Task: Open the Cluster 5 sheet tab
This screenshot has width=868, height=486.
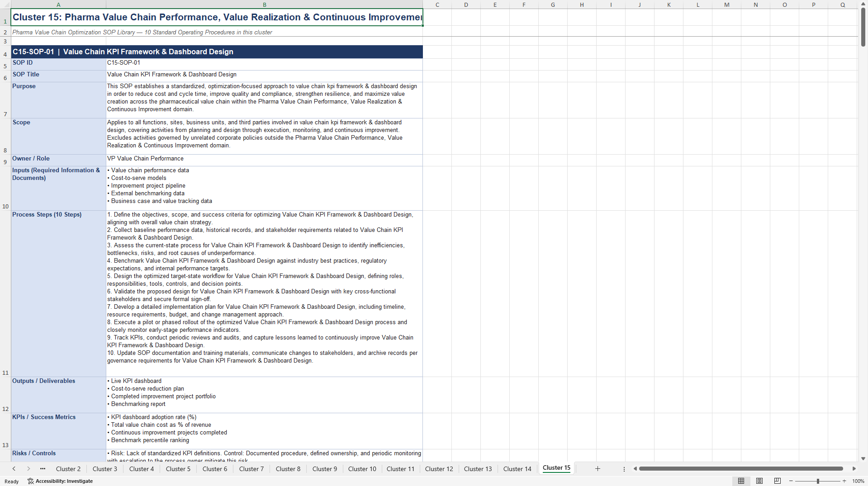Action: 178,469
